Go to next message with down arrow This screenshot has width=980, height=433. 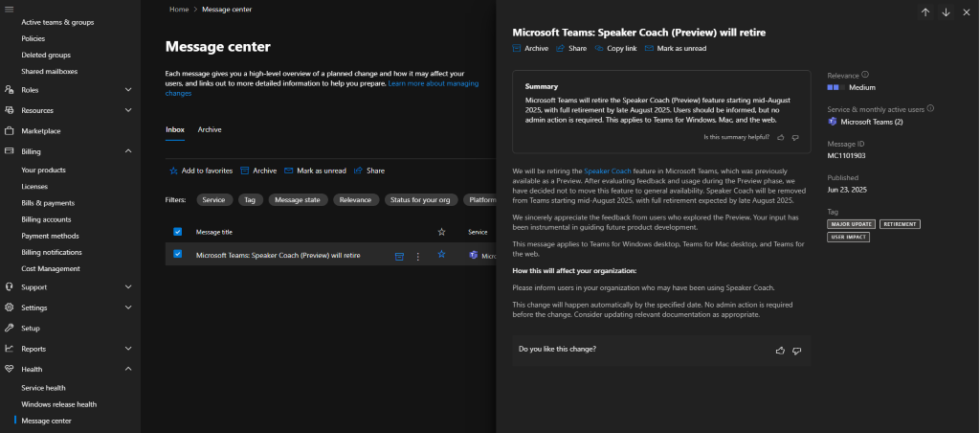(946, 11)
